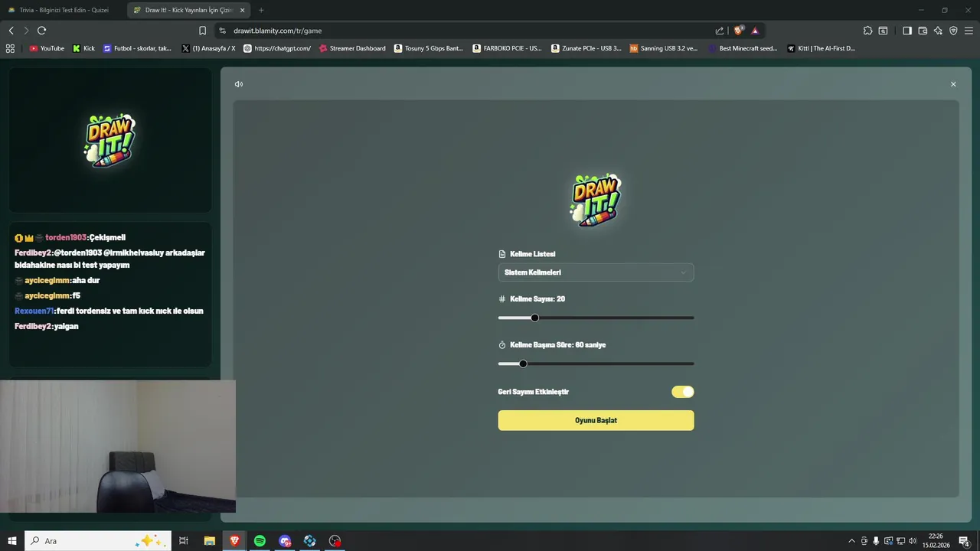Open the browser main menu
Screen dimensions: 980x551
(969, 31)
